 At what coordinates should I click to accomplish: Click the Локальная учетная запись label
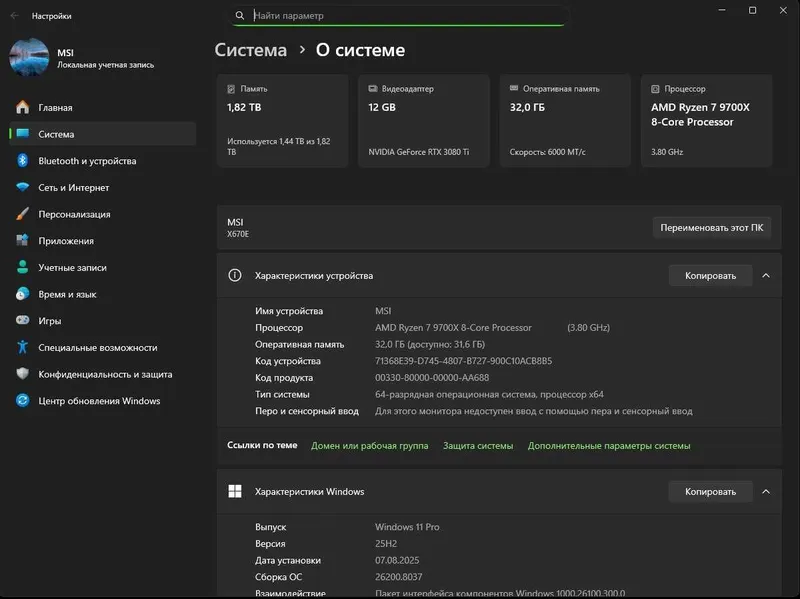coord(106,65)
